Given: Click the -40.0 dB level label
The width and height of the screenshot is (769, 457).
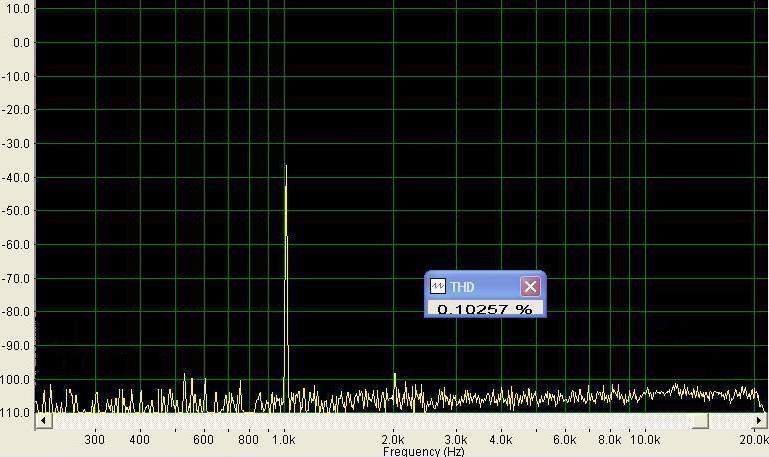Looking at the screenshot, I should (x=16, y=178).
